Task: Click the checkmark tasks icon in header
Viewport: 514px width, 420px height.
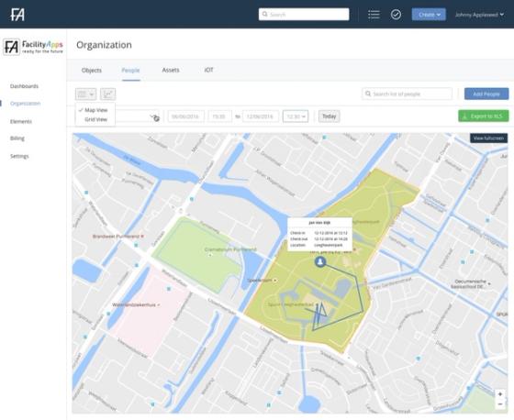Action: point(396,15)
